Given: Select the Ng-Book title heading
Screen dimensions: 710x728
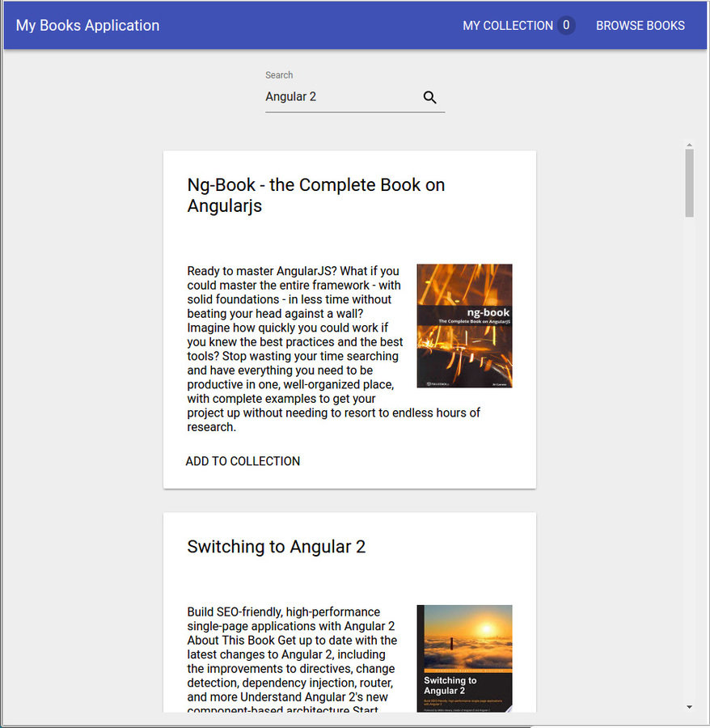Looking at the screenshot, I should (316, 195).
